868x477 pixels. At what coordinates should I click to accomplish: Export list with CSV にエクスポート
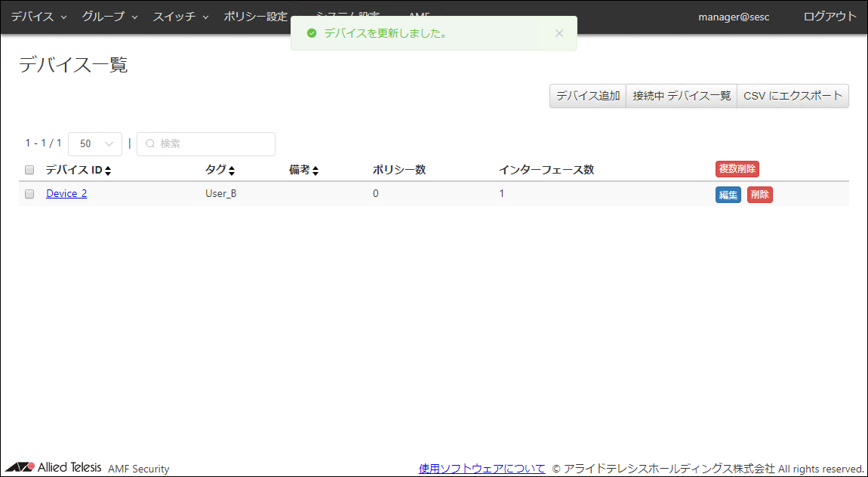click(793, 96)
